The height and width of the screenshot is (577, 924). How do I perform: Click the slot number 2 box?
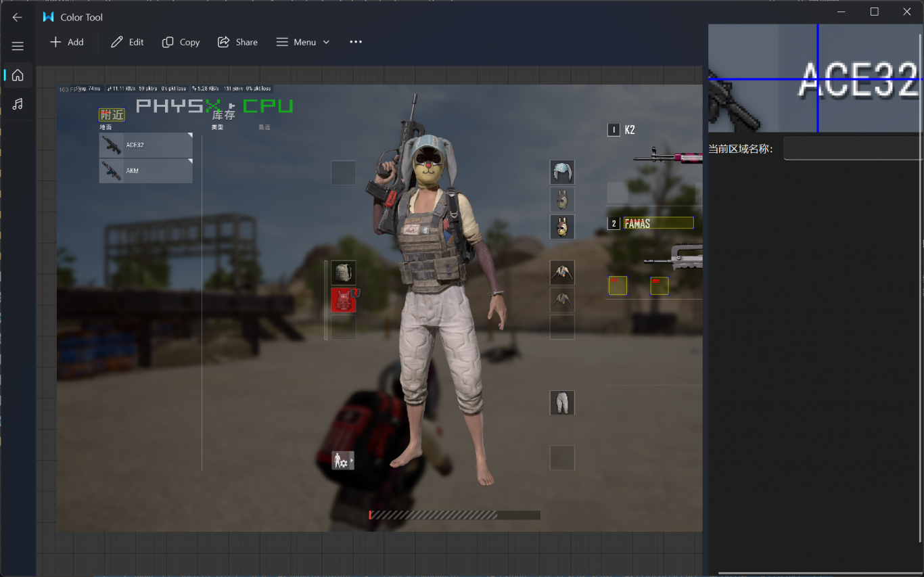[x=614, y=223]
